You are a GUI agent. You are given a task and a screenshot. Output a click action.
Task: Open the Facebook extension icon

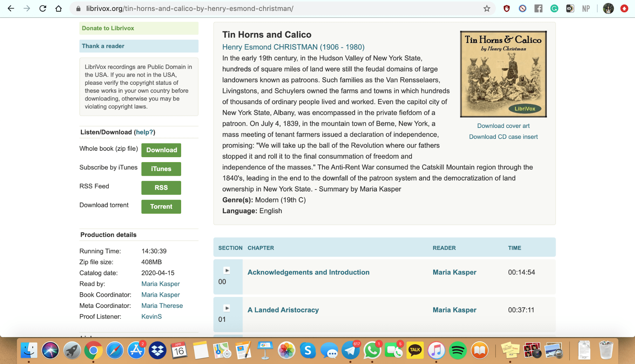click(538, 9)
